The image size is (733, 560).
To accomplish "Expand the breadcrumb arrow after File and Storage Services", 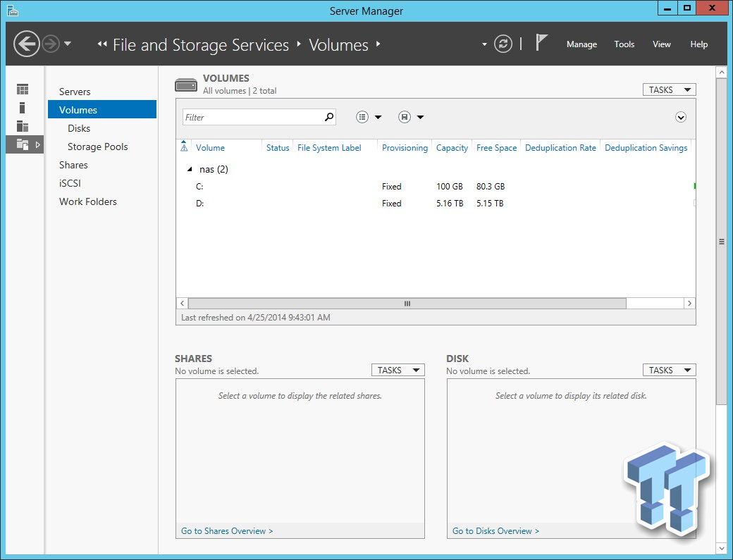I will pyautogui.click(x=299, y=44).
